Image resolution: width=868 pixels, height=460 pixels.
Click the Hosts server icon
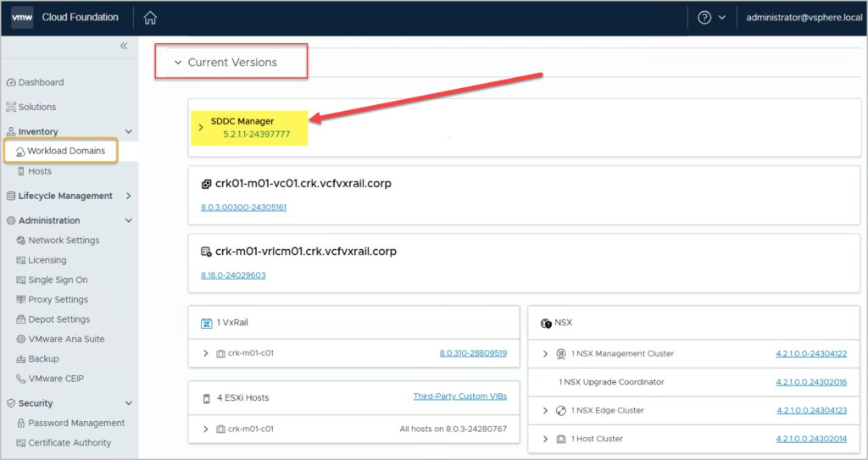[21, 172]
